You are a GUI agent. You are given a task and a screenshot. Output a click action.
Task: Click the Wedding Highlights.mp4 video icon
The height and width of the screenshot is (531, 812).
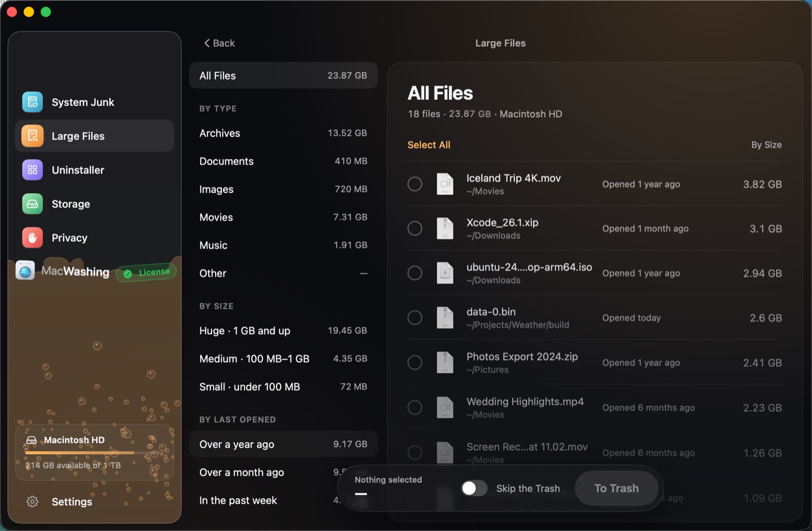[x=445, y=407]
